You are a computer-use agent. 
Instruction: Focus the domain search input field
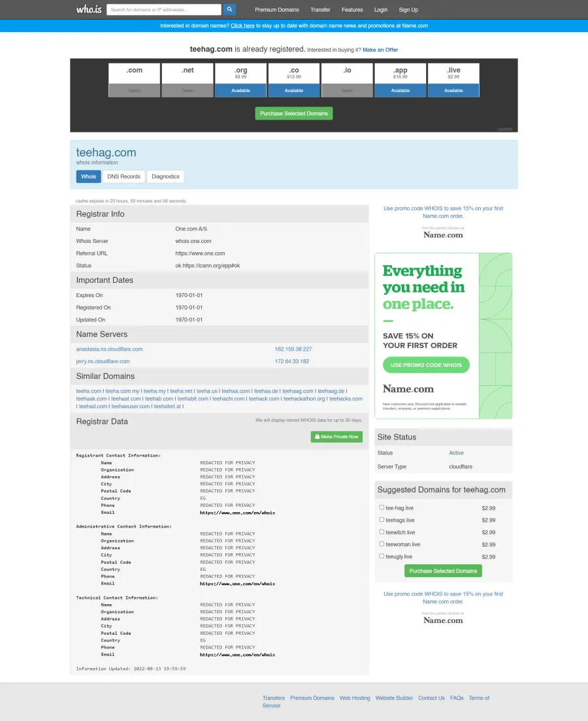[164, 10]
